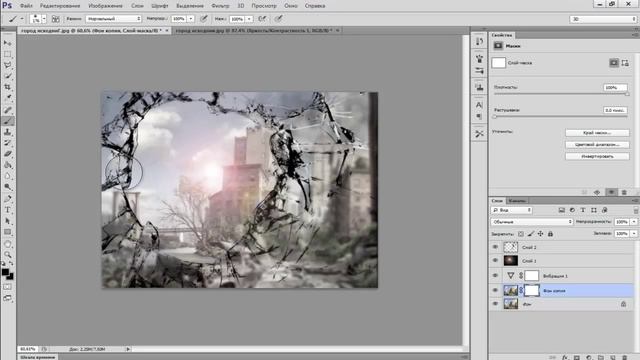Select the Lasso tool
Screen dimensions: 640x360
pos(7,65)
